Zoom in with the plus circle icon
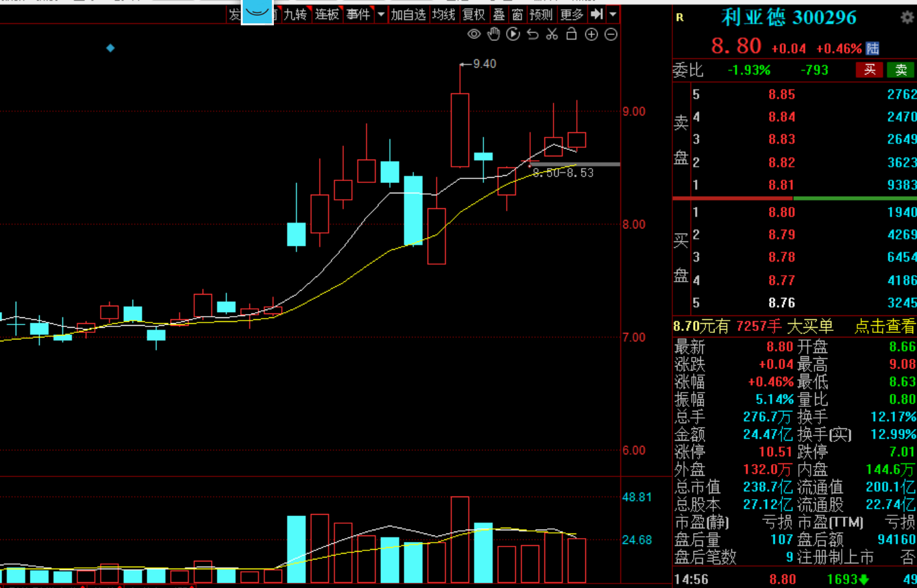 pos(591,34)
